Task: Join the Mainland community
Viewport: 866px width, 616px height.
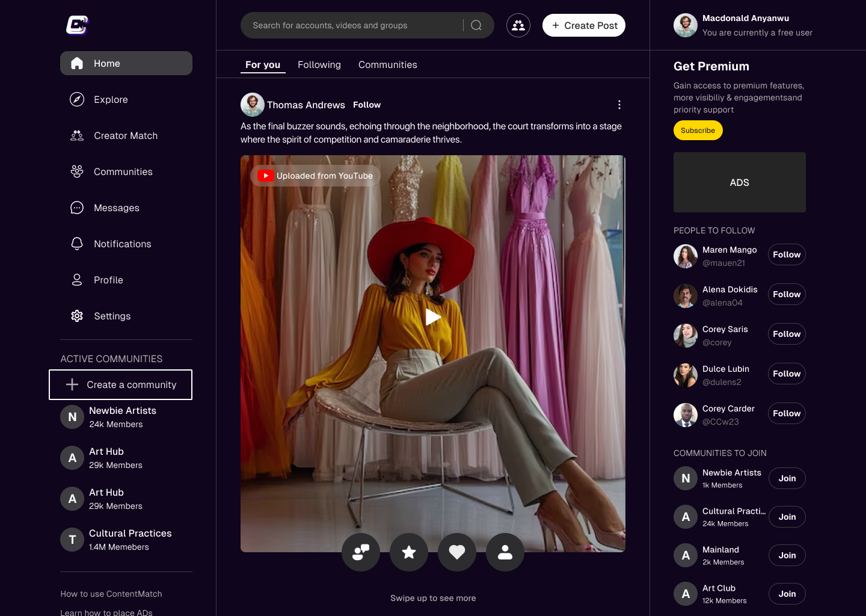Action: click(787, 555)
